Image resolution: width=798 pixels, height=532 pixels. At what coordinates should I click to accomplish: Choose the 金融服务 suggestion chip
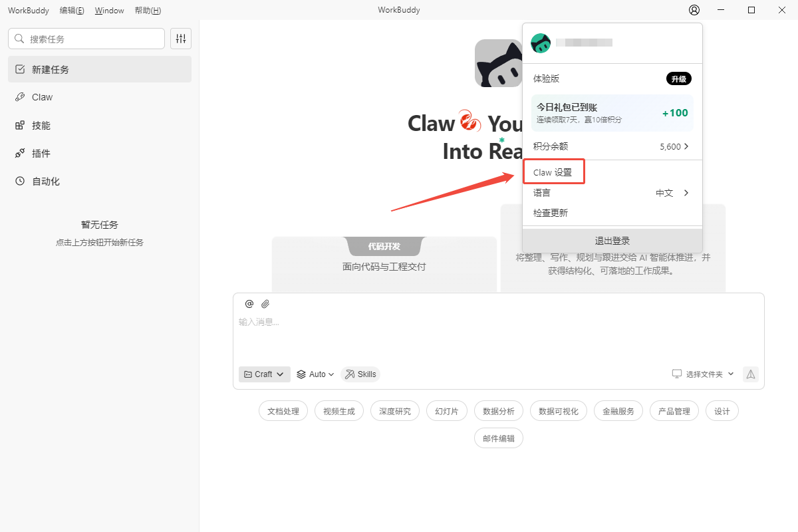[x=618, y=411]
